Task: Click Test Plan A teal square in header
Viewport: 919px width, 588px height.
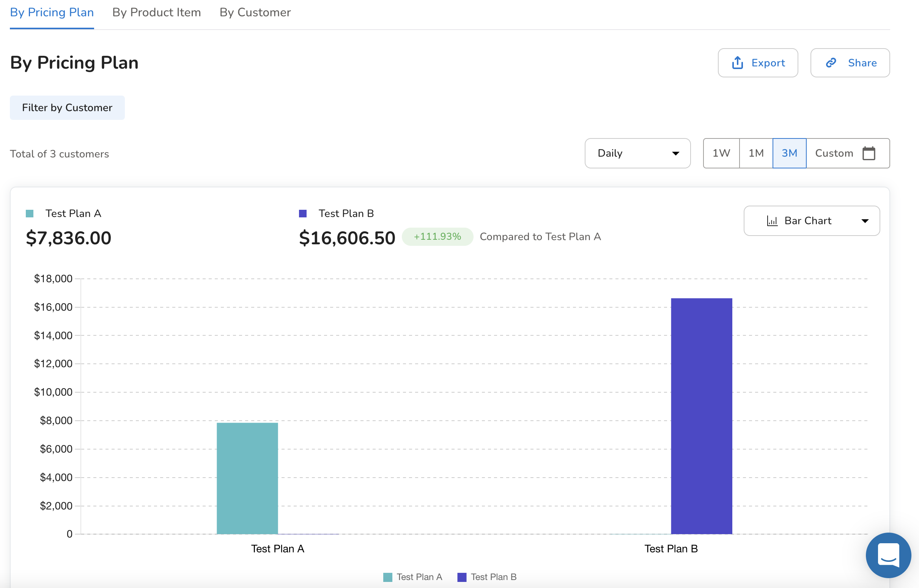Action: click(x=29, y=214)
